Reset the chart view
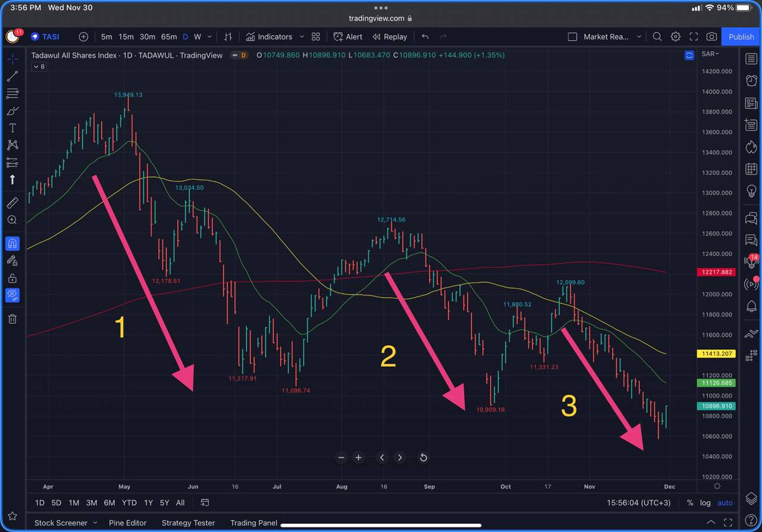762x532 pixels. click(x=424, y=457)
